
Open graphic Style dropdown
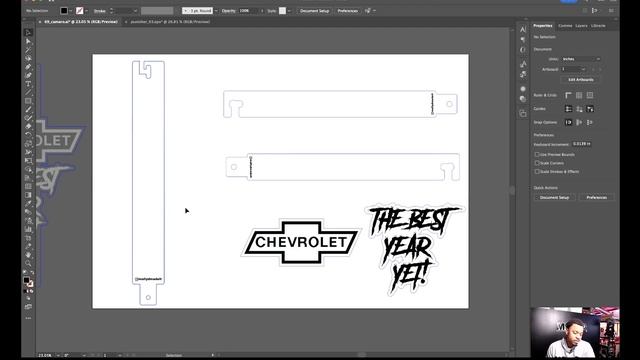click(289, 11)
